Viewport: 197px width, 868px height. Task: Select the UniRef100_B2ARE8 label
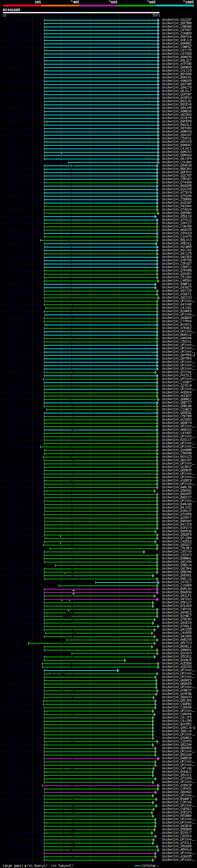[177, 311]
